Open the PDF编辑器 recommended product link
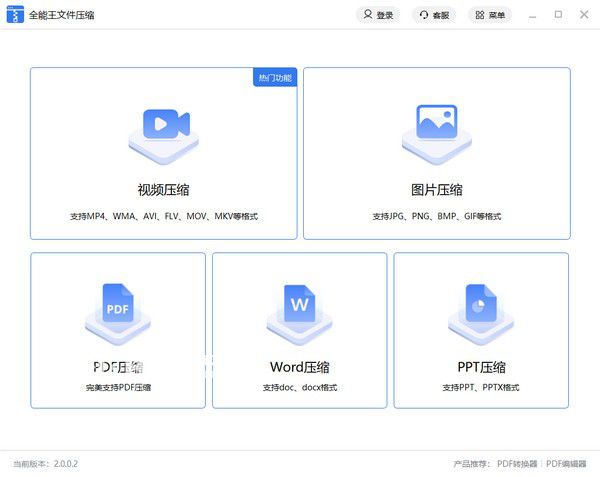Screen dimensions: 600x477 566,464
